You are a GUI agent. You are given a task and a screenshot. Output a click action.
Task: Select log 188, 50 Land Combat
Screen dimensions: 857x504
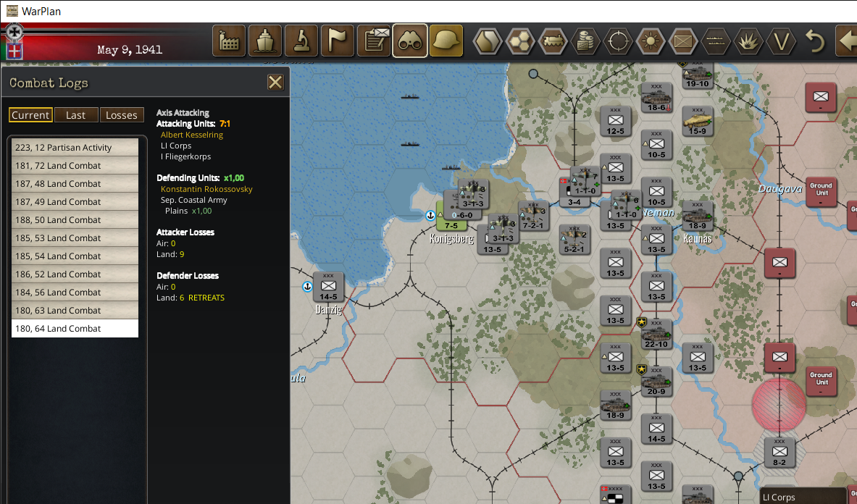[75, 219]
